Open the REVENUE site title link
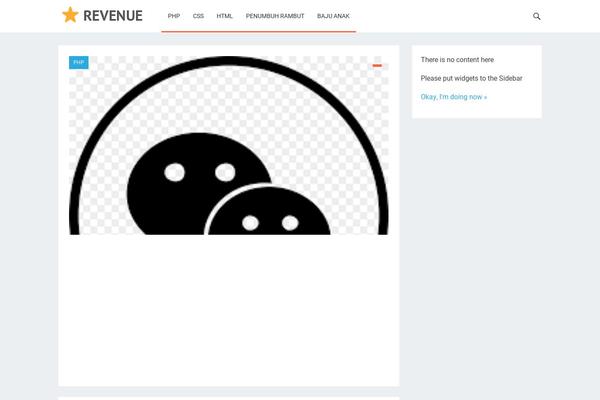Viewport: 600px width, 400px height. tap(113, 16)
